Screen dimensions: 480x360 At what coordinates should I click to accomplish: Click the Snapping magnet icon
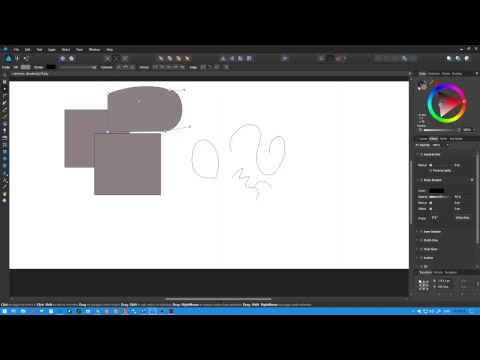click(x=339, y=58)
